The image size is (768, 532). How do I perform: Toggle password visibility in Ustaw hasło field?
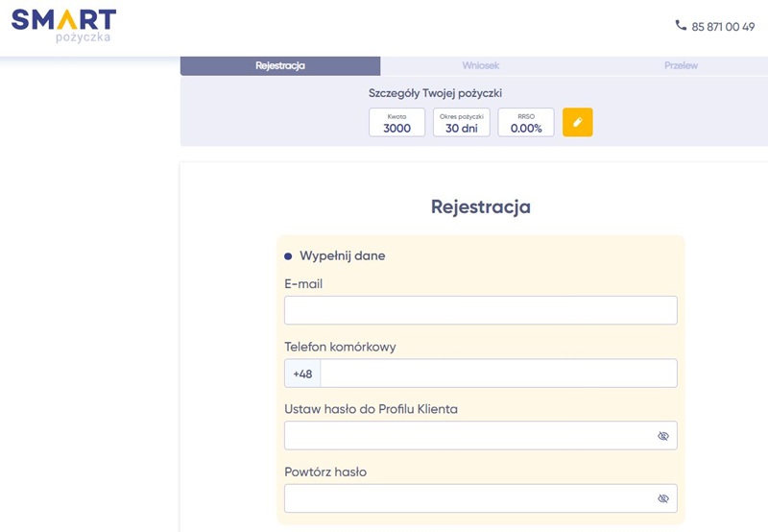pos(662,436)
